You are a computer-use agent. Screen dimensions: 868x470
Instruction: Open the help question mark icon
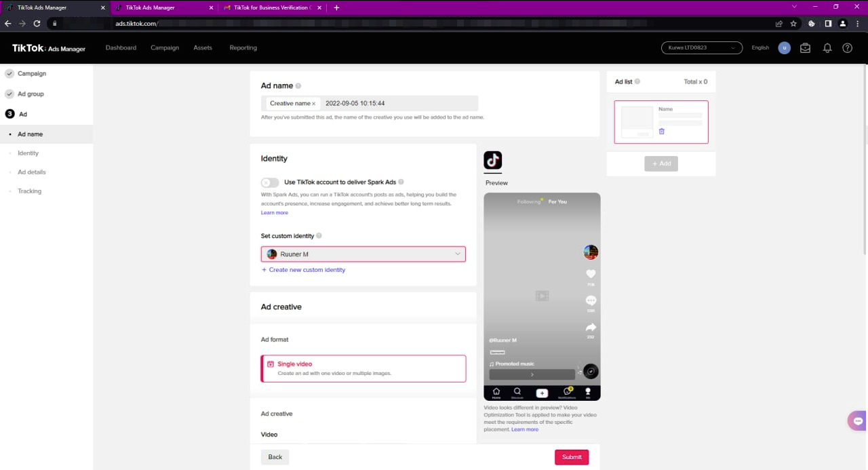pos(847,48)
